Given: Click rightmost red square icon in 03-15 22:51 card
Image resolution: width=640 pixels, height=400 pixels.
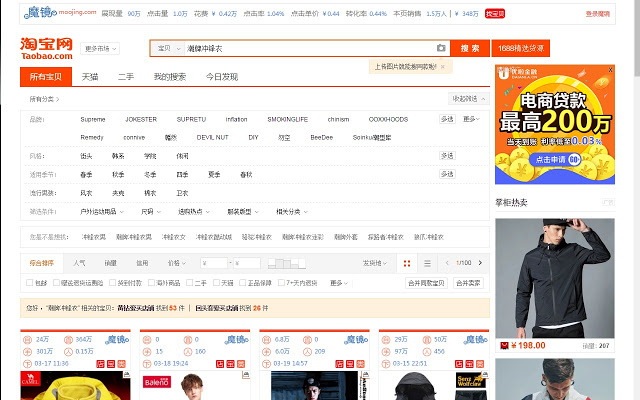Looking at the screenshot, I should (x=480, y=364).
